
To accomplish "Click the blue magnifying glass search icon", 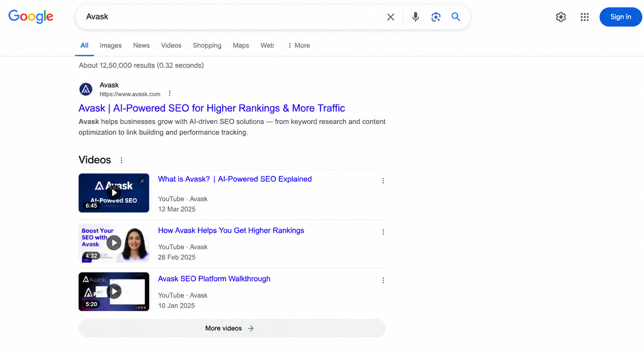I will (456, 17).
